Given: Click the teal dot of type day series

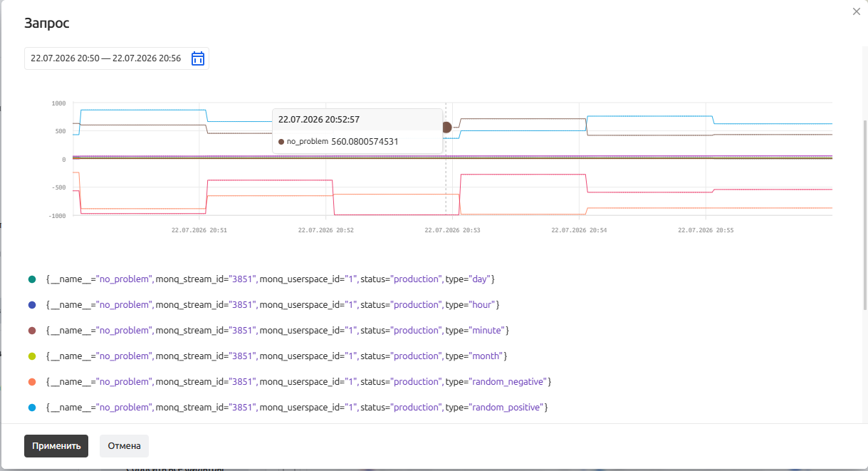Looking at the screenshot, I should click(31, 279).
